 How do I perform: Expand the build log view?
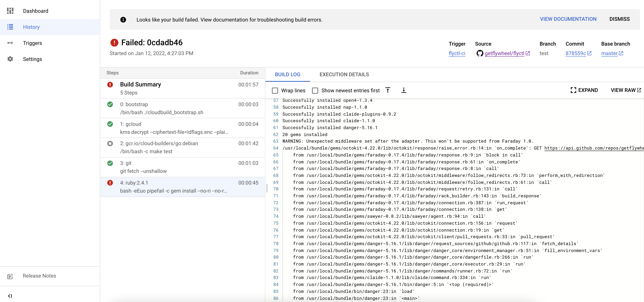pos(584,90)
